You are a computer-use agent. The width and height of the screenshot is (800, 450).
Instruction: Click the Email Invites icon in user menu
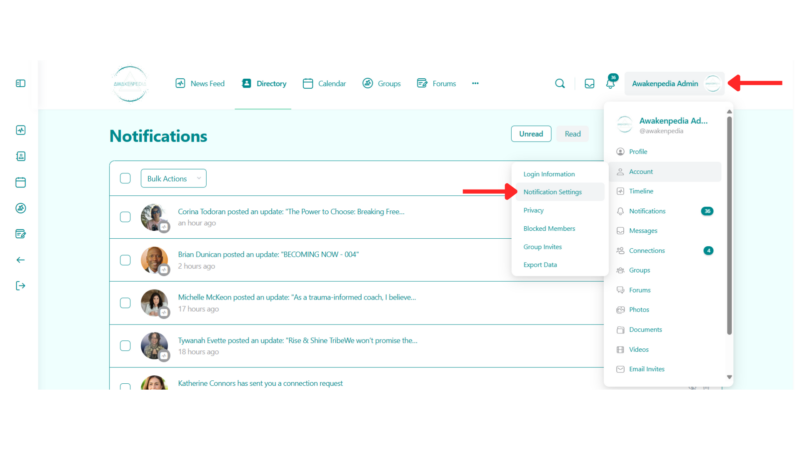point(620,369)
